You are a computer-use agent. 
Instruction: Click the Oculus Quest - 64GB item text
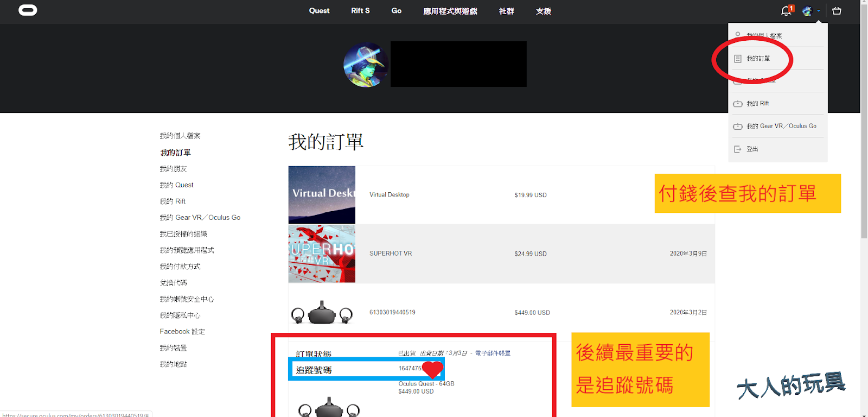click(426, 384)
